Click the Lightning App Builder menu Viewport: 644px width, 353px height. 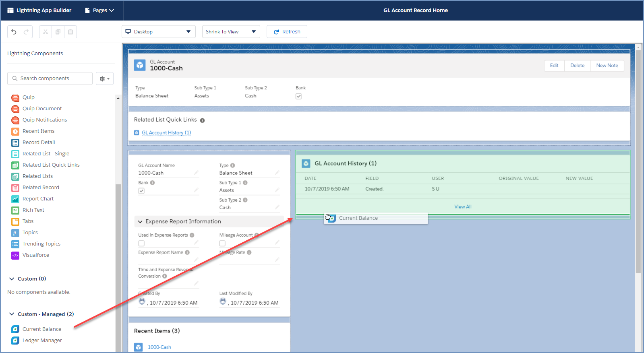click(x=39, y=10)
